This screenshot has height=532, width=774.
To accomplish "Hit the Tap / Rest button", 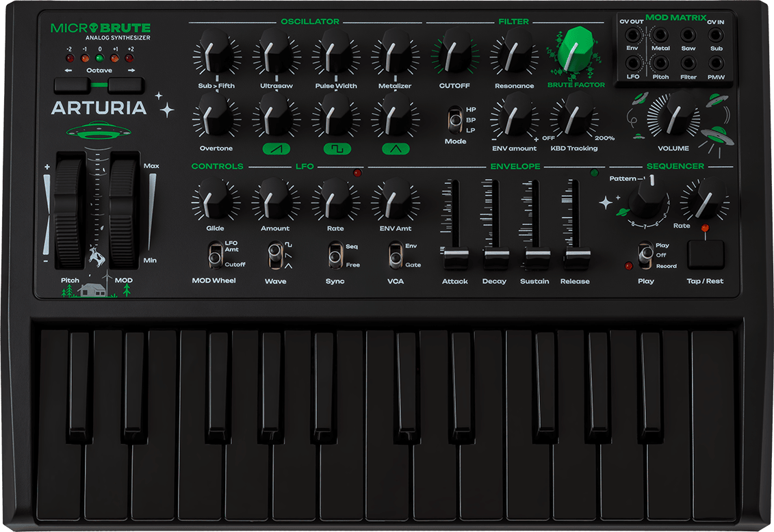I will tap(706, 255).
